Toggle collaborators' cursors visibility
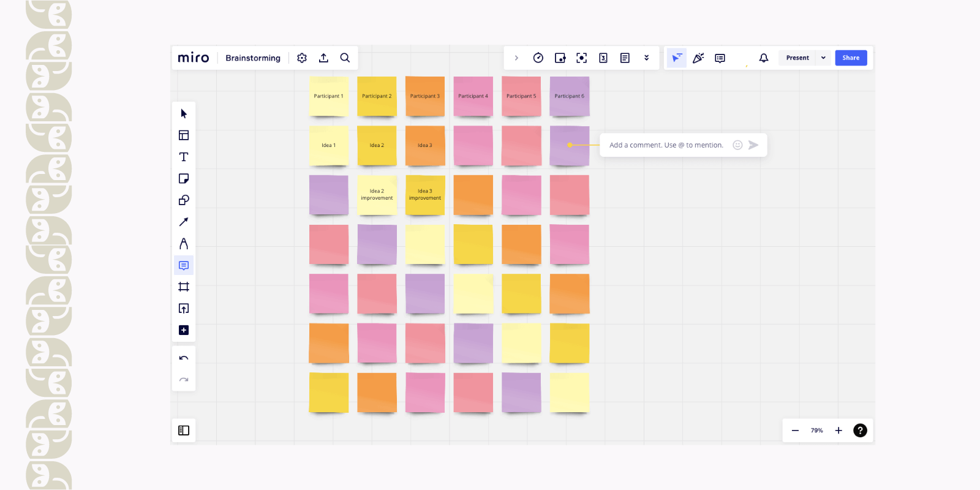980x490 pixels. point(676,58)
